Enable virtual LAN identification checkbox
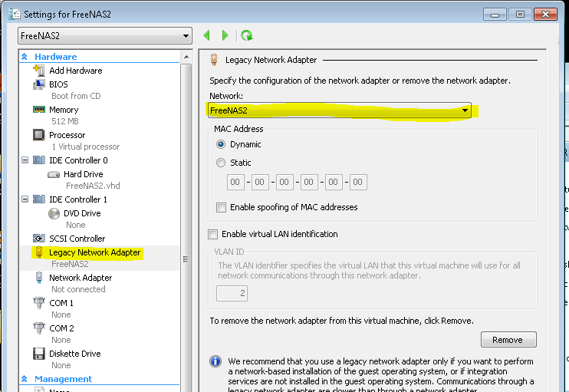Image resolution: width=569 pixels, height=392 pixels. click(212, 234)
